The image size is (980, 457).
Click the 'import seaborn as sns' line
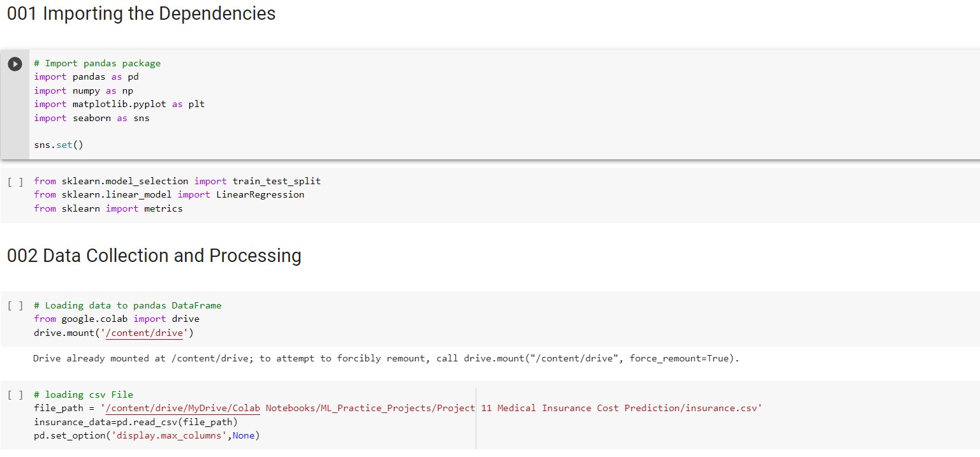(91, 118)
